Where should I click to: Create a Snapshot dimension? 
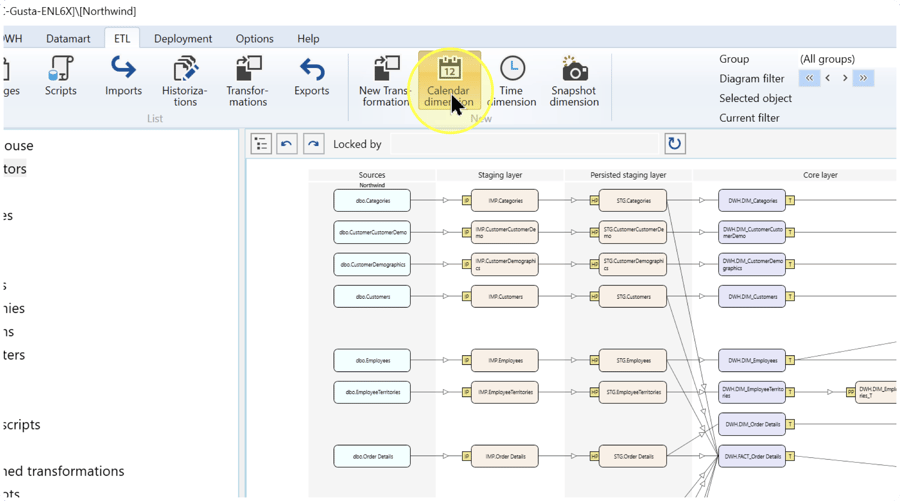(x=574, y=81)
